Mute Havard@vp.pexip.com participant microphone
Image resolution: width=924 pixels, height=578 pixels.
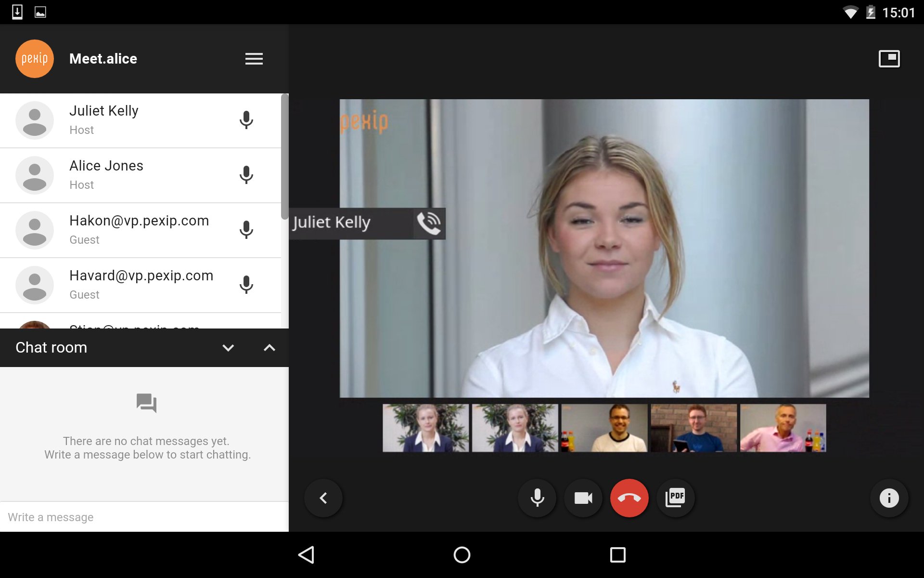coord(246,285)
